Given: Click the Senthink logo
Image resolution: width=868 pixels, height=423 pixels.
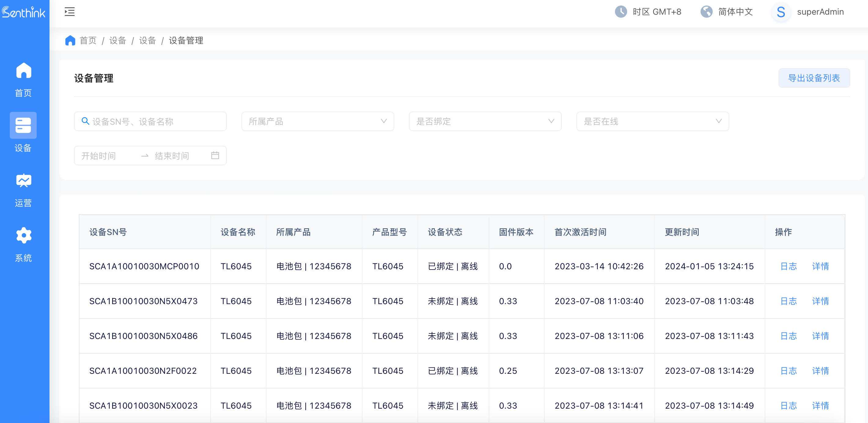Looking at the screenshot, I should (x=24, y=13).
